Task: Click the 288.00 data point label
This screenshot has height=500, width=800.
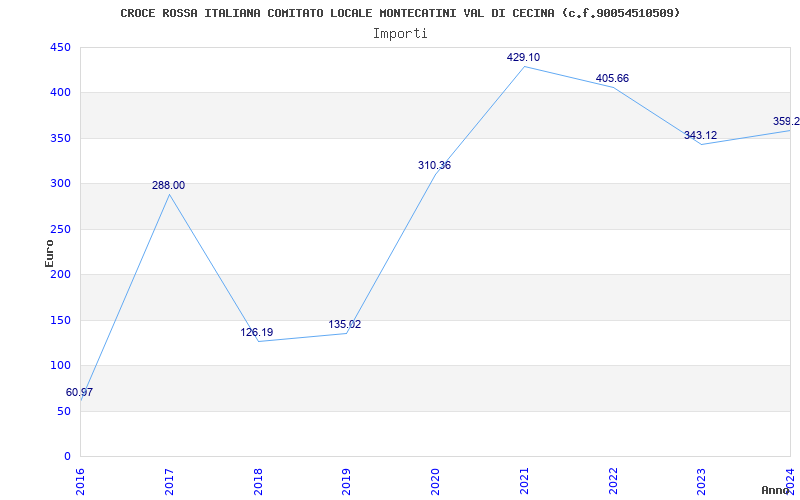Action: [x=168, y=186]
